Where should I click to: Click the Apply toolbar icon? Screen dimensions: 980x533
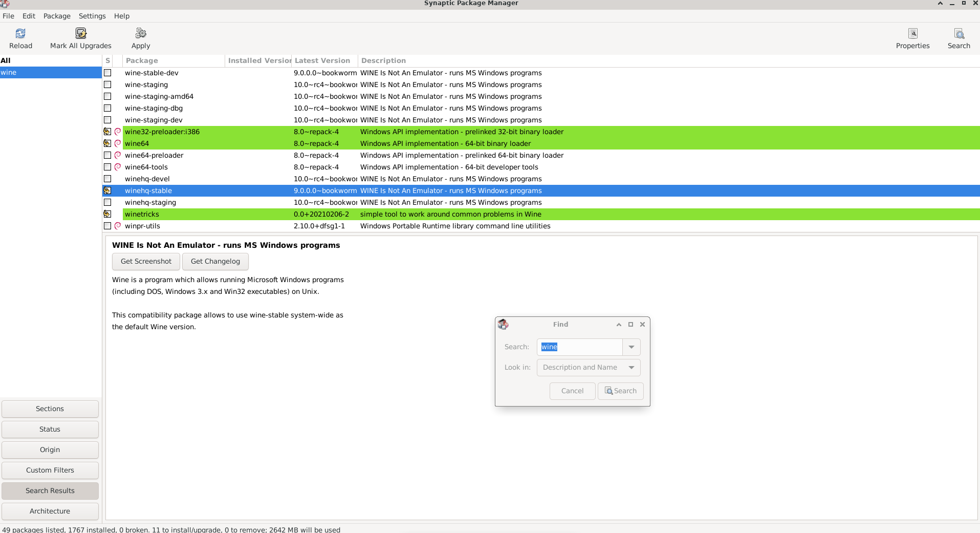tap(141, 33)
